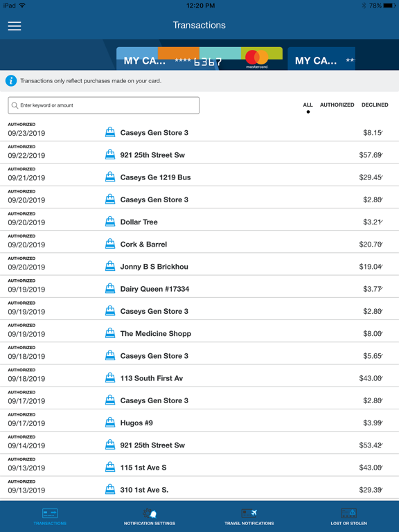Filter by AUTHORIZED transactions
Viewport: 399px width, 532px height.
337,105
